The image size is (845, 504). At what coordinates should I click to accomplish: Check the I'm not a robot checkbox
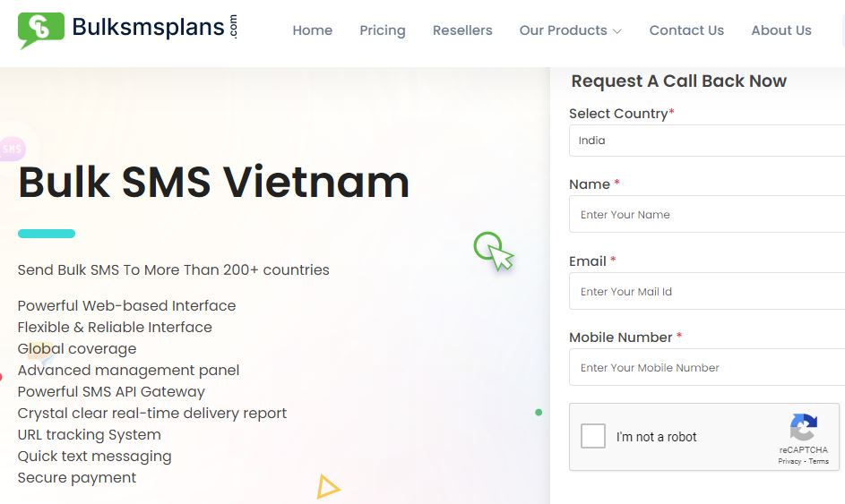point(593,436)
